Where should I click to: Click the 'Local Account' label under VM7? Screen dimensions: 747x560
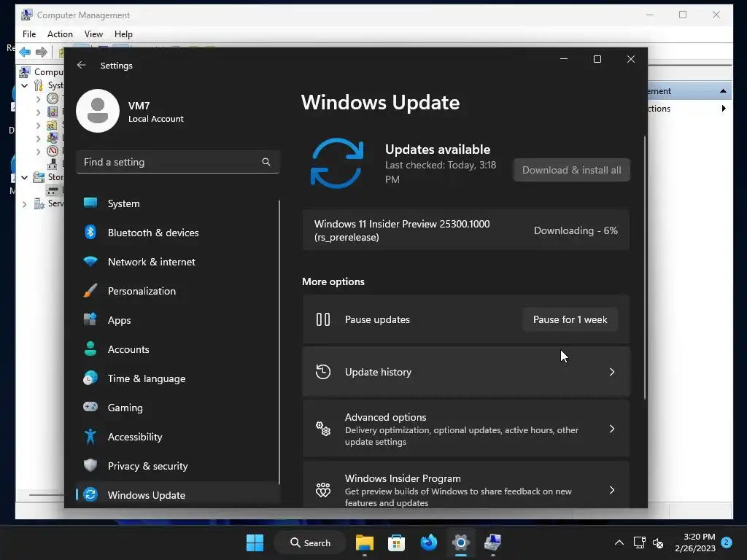point(156,119)
